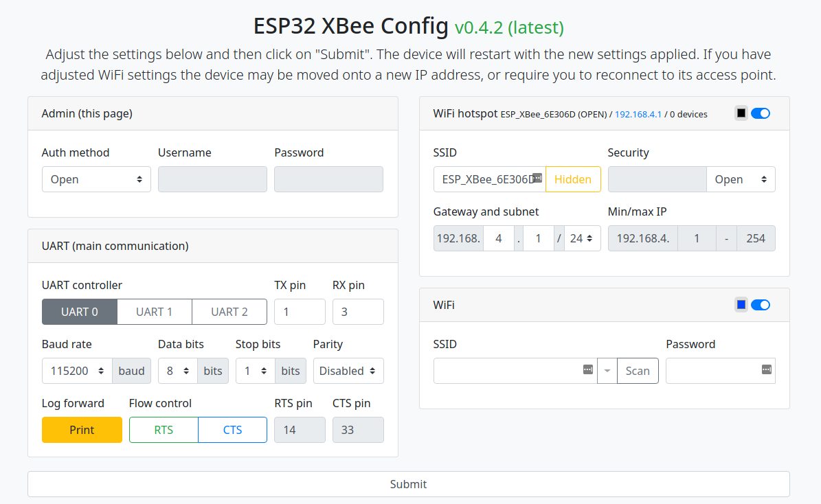Click the black square icon beside WiFi hotspot toggle
Screen dimensions: 821x504
[741, 113]
